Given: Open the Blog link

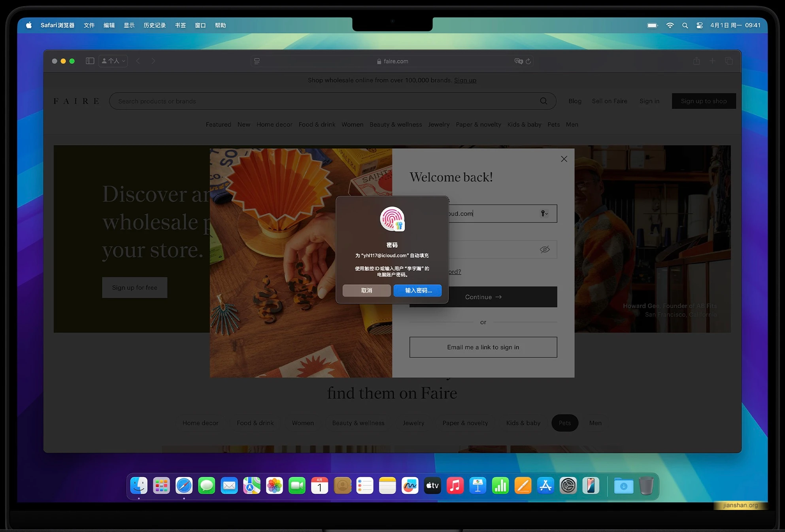Looking at the screenshot, I should coord(575,101).
